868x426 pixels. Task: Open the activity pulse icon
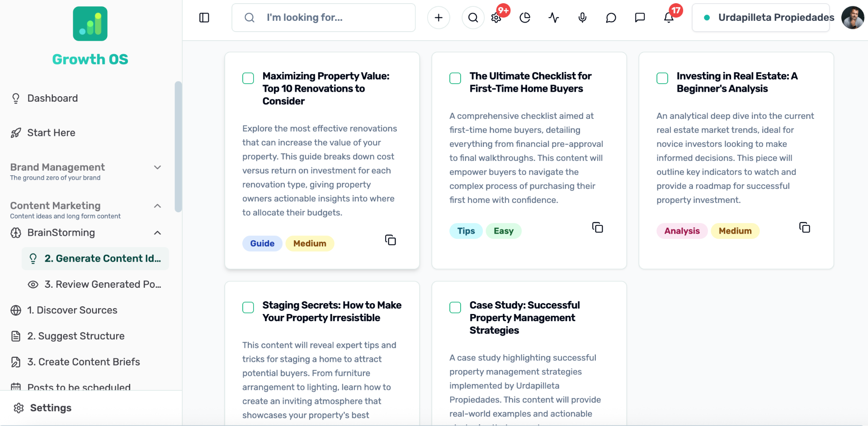(553, 18)
